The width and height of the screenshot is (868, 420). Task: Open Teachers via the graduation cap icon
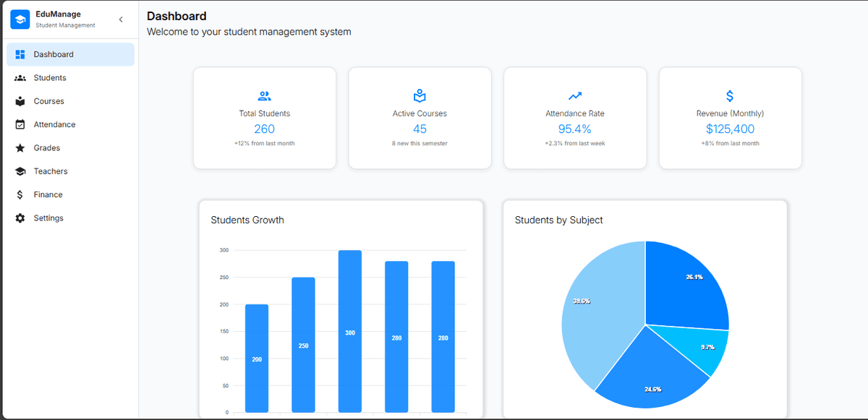20,171
